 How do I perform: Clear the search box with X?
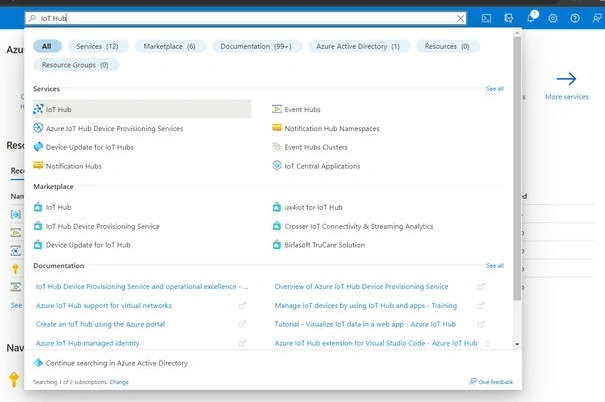coord(460,18)
